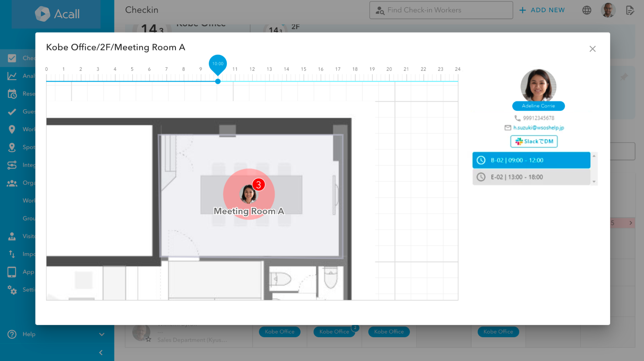
Task: Open the Settings gears icon in sidebar
Action: point(12,290)
